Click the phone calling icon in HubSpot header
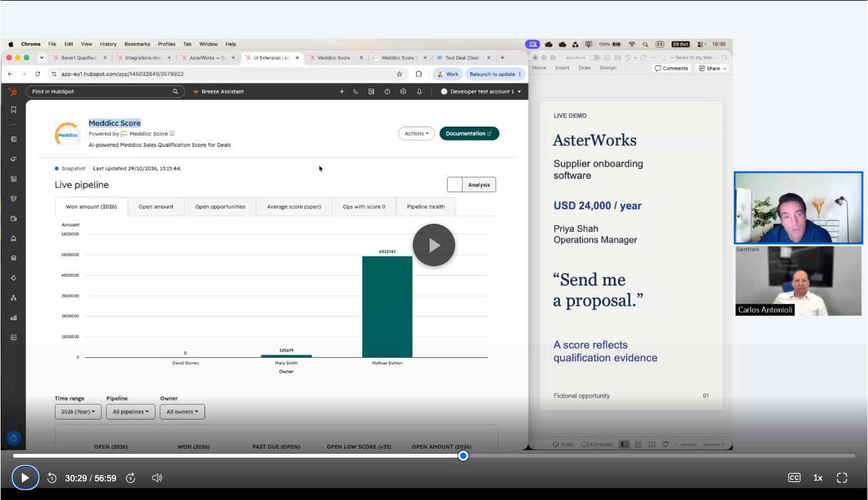 (355, 92)
